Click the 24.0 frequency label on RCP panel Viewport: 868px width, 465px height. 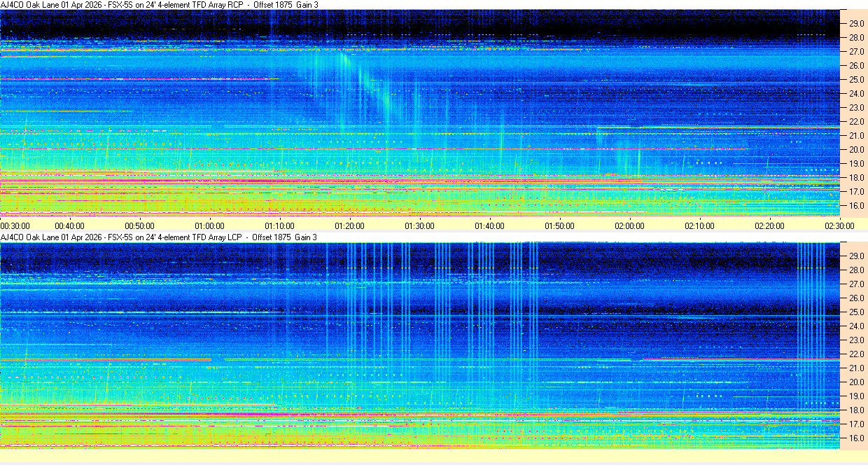pyautogui.click(x=856, y=93)
